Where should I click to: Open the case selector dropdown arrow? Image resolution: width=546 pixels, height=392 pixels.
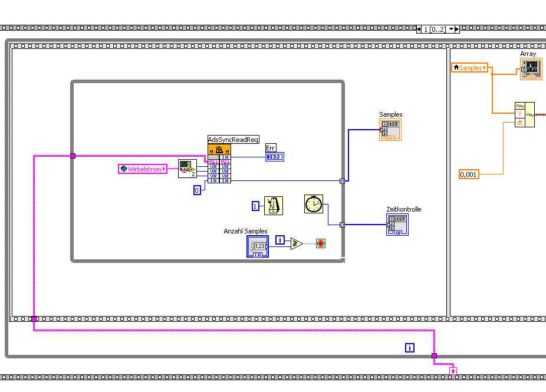point(451,29)
